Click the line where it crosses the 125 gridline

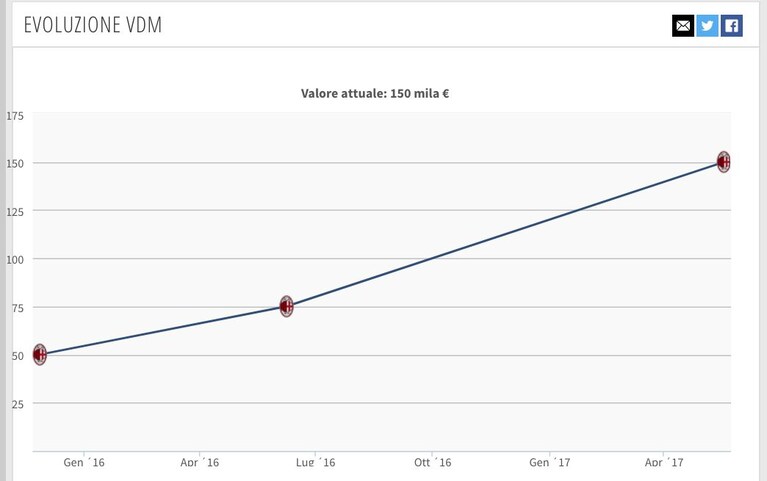(x=578, y=210)
